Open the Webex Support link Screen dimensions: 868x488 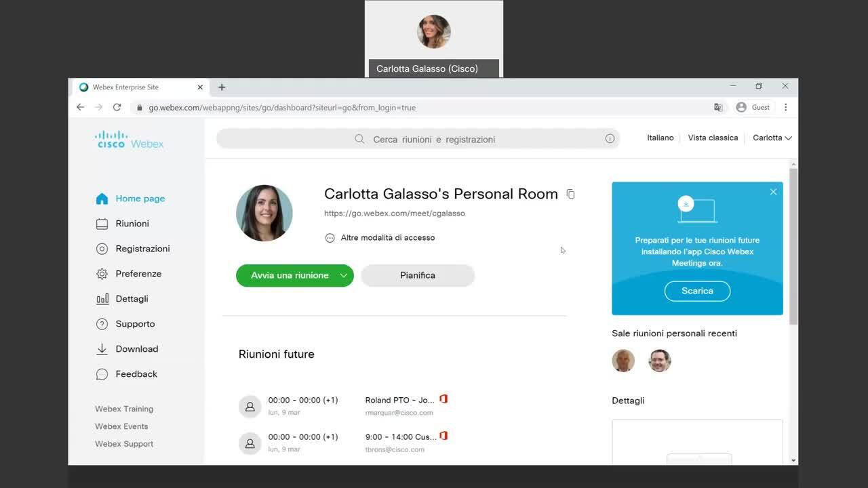124,444
